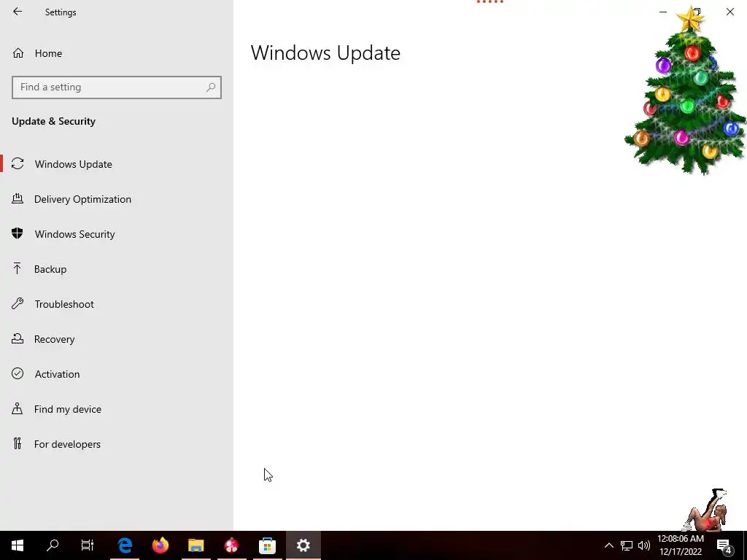Click the Troubleshoot wrench icon

click(x=18, y=303)
